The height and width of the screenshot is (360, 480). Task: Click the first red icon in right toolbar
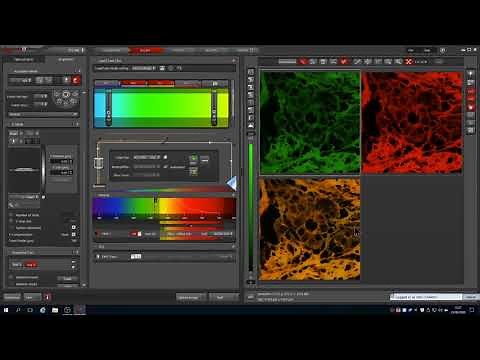[470, 91]
